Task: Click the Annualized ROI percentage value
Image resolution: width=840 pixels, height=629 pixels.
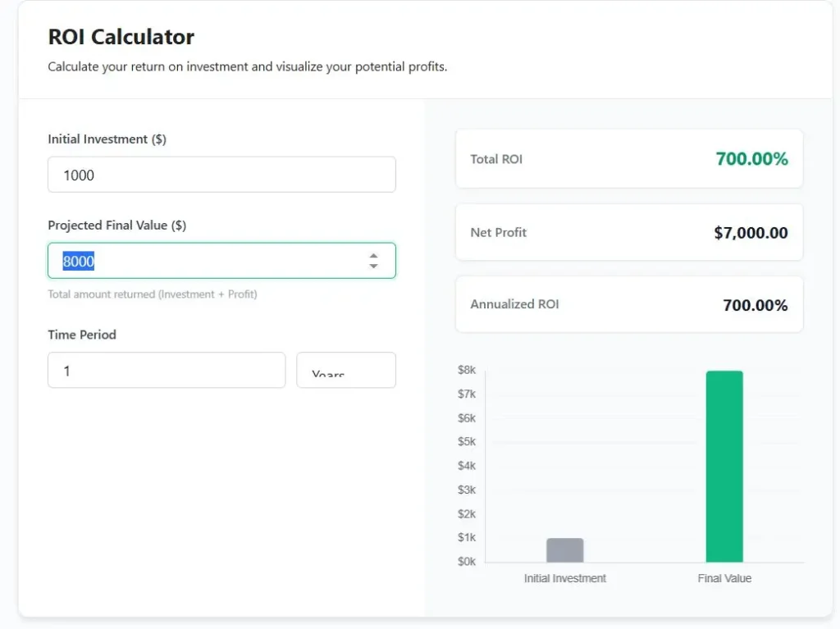Action: [755, 305]
